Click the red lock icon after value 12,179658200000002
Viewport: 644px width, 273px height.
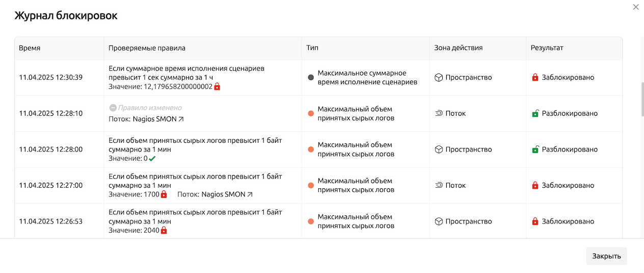point(217,87)
